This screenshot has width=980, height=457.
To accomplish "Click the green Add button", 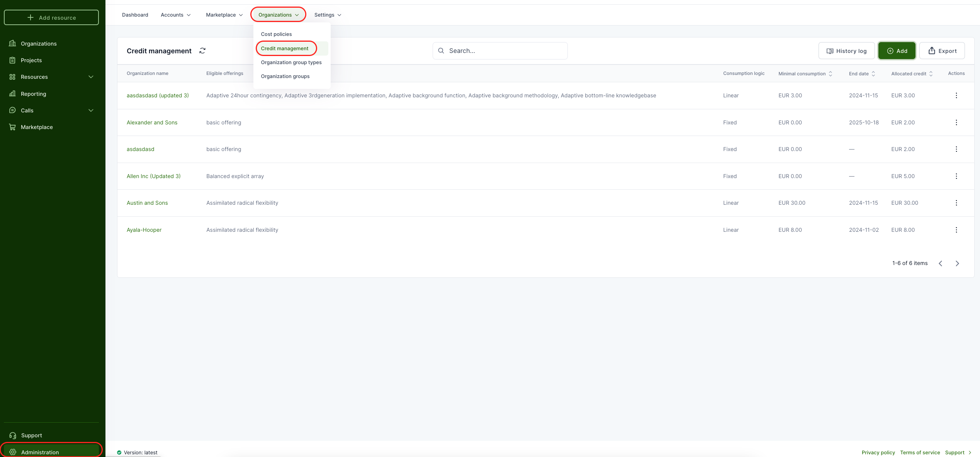I will pyautogui.click(x=897, y=51).
